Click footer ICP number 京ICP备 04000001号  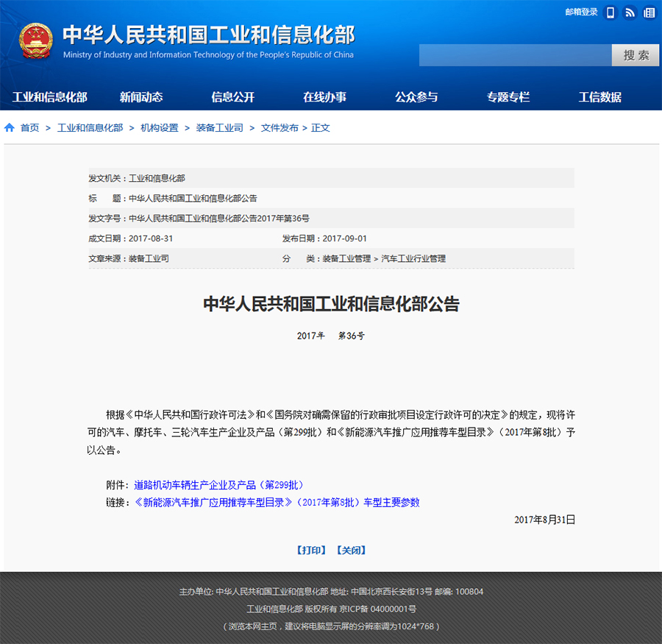click(378, 609)
